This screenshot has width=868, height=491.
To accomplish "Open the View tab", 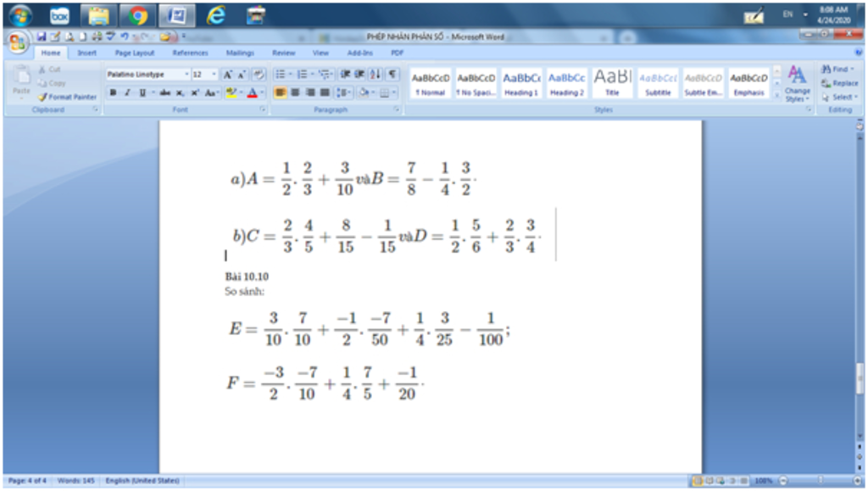I will point(320,53).
